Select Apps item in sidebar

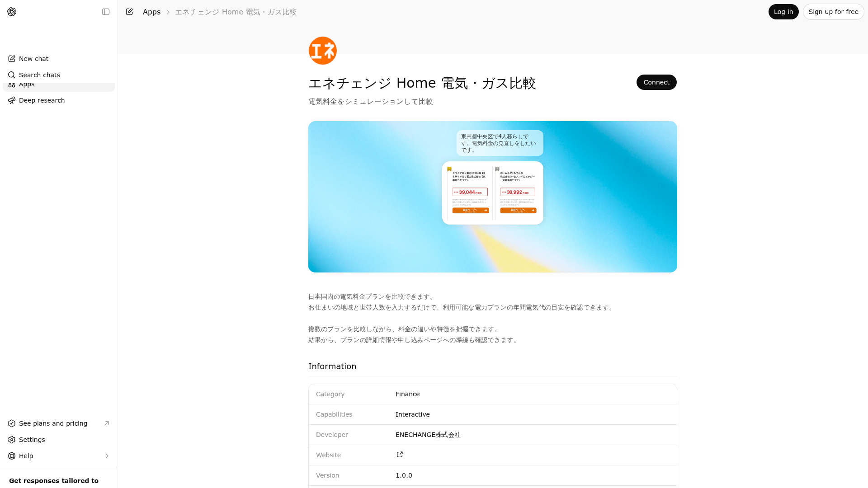[59, 87]
